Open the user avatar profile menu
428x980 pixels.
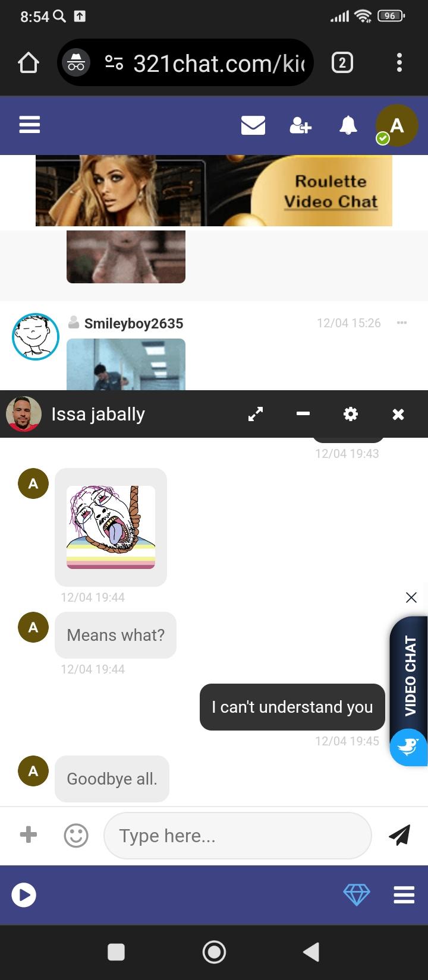[396, 125]
